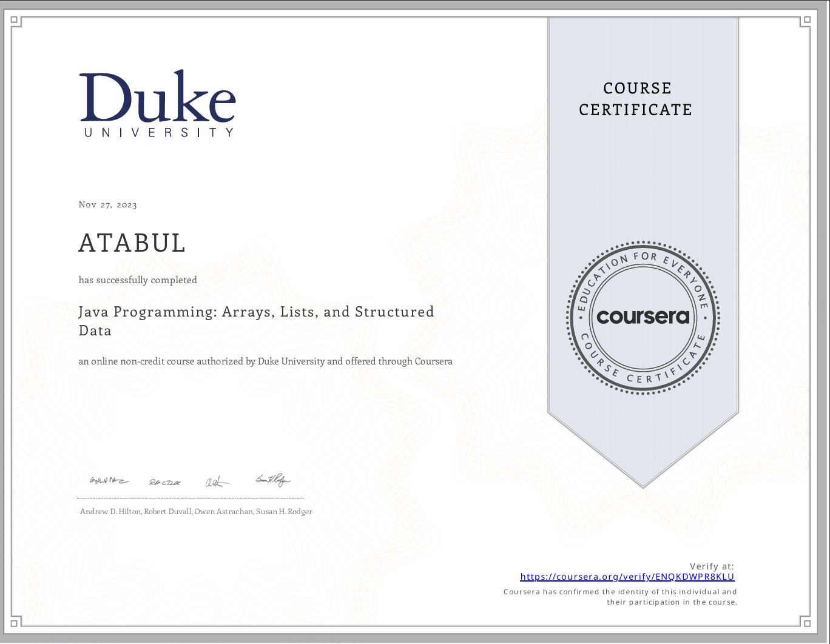
Task: Select the COURSE CERTIFICATE heading
Action: coord(636,99)
